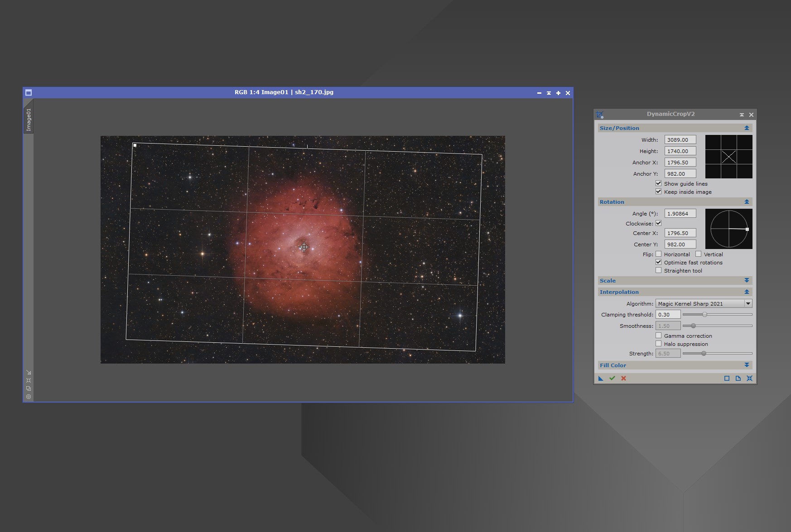Maximize the image window with the plus icon
791x532 pixels.
coord(558,93)
